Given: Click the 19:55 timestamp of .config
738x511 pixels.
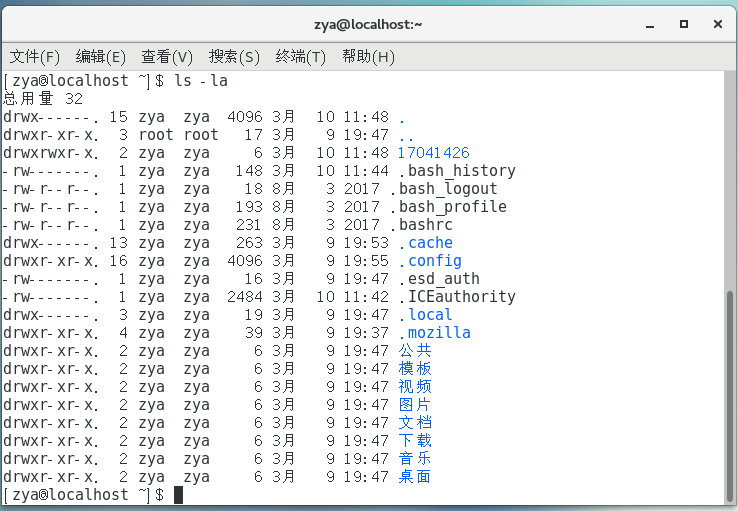Looking at the screenshot, I should 366,261.
